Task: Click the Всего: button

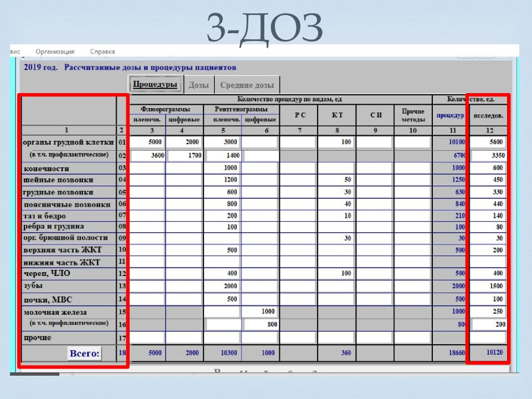Action: tap(85, 354)
